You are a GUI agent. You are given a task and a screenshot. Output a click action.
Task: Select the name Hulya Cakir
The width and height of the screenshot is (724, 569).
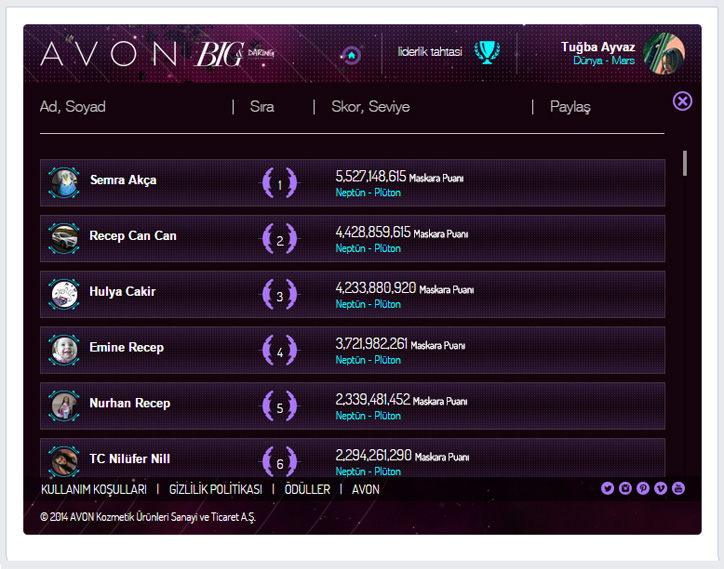click(x=122, y=291)
